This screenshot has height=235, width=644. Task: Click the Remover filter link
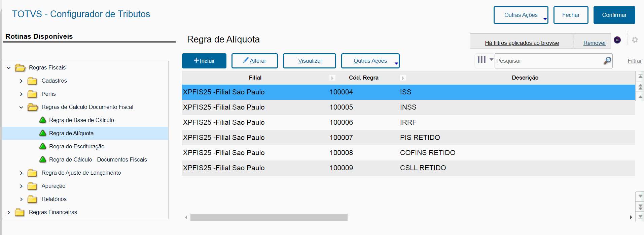[x=594, y=43]
